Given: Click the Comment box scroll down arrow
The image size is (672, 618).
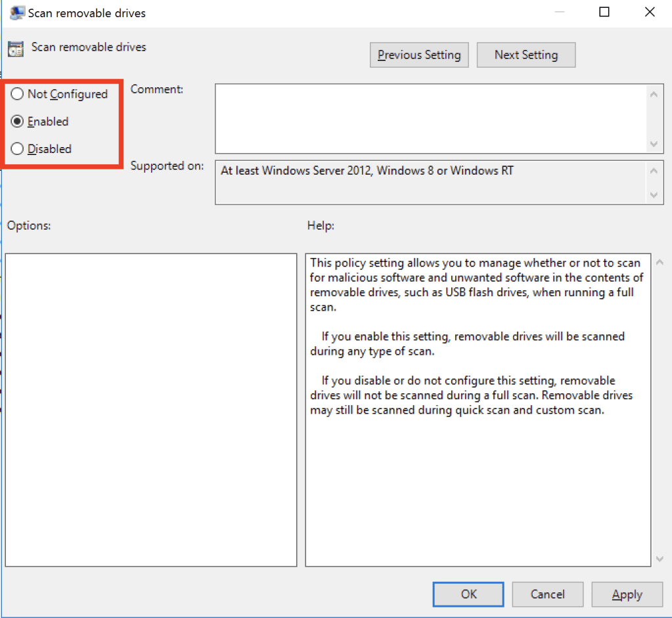Looking at the screenshot, I should (x=654, y=144).
